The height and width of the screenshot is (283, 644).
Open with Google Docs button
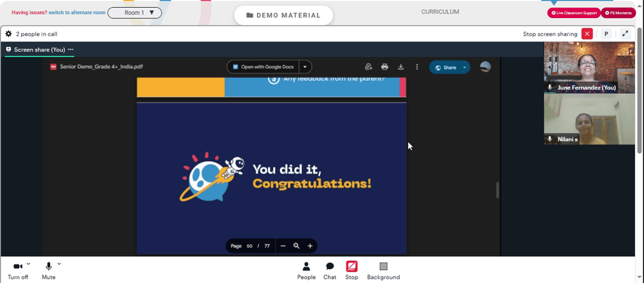coord(263,66)
